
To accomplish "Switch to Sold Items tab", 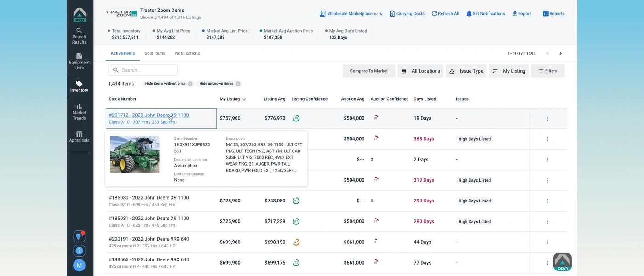I will (x=155, y=53).
